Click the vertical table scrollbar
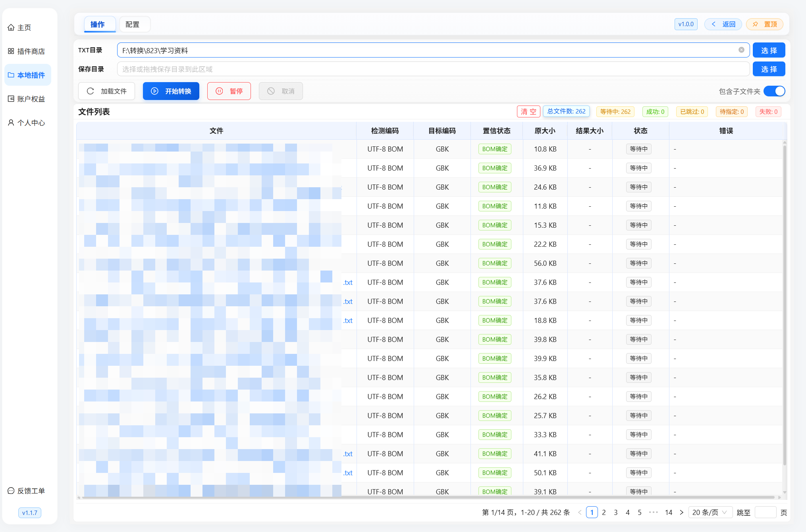This screenshot has width=806, height=532. (x=785, y=305)
